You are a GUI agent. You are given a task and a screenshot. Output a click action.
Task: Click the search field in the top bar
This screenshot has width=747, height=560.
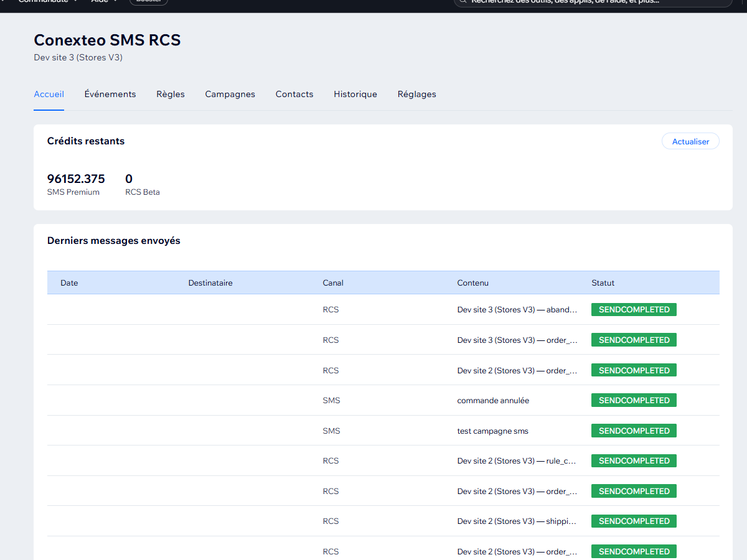pos(593,2)
